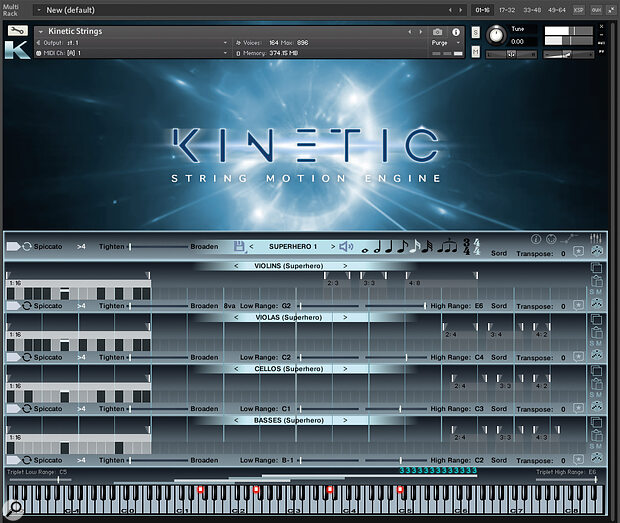This screenshot has width=620, height=523.
Task: Switch to the 01-16 instrument page
Action: pyautogui.click(x=482, y=10)
